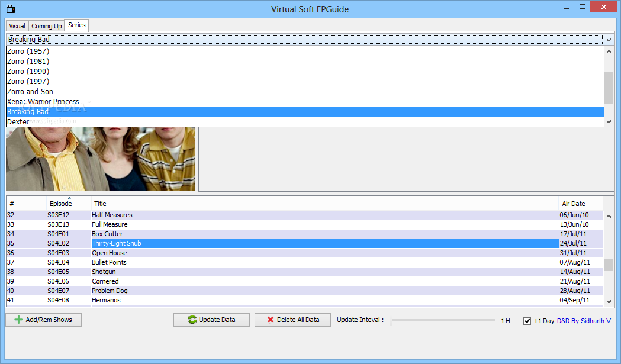The height and width of the screenshot is (364, 621).
Task: Click episode table scroll up arrow
Action: [x=609, y=216]
